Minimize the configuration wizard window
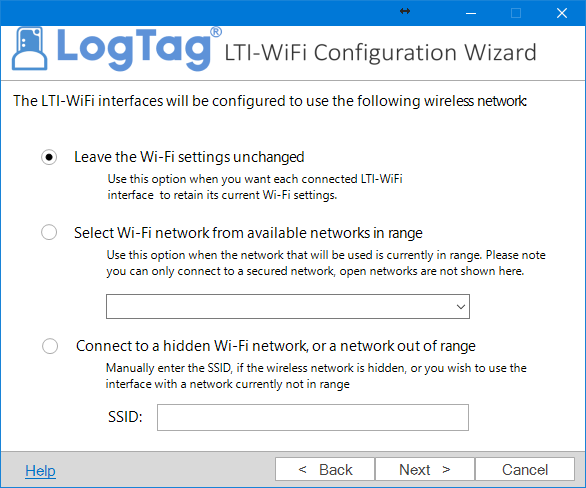Image resolution: width=586 pixels, height=488 pixels. (471, 13)
